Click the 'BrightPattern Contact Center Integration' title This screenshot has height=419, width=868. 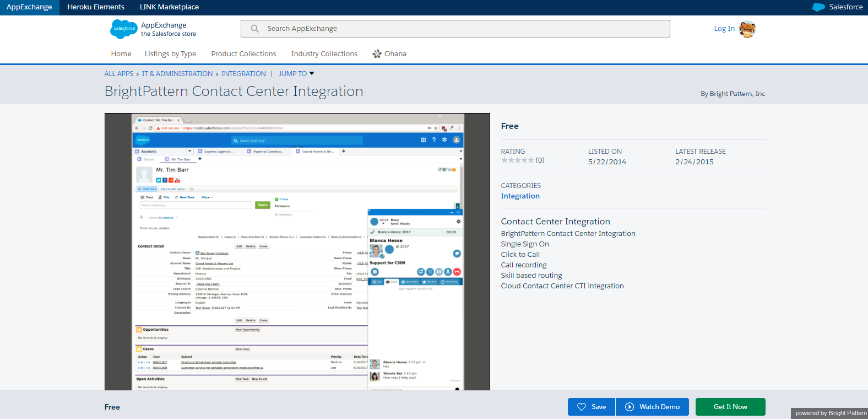[234, 92]
